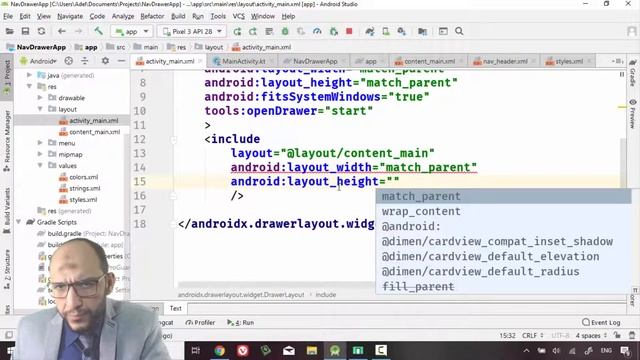Click the Sync refresh toolbar icon
This screenshot has height=360, width=640.
click(41, 31)
